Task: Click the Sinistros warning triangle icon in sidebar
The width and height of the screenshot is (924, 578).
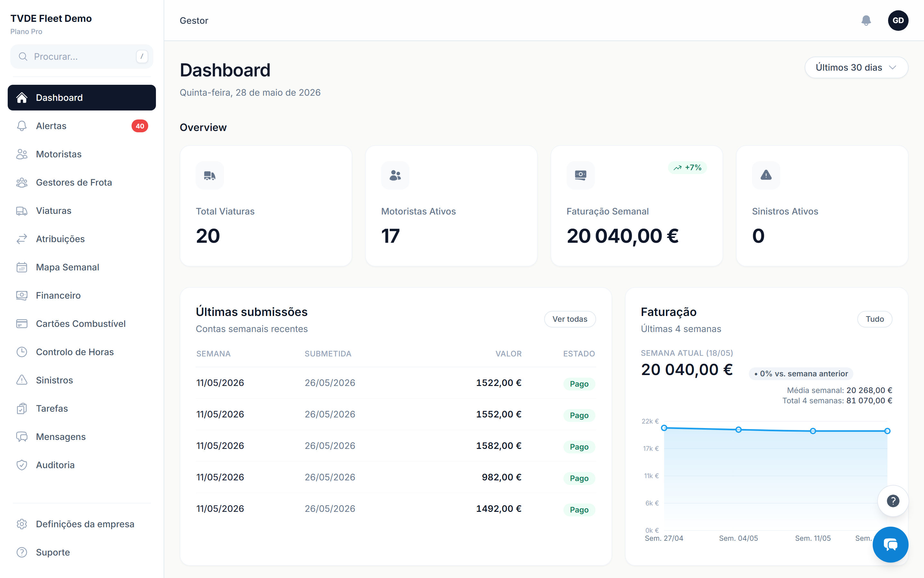Action: (22, 381)
